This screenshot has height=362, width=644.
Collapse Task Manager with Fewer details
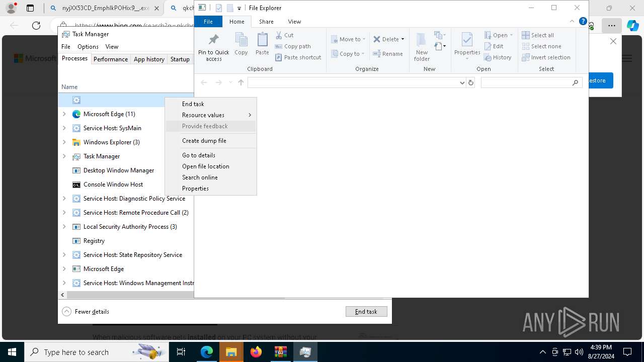click(x=86, y=312)
